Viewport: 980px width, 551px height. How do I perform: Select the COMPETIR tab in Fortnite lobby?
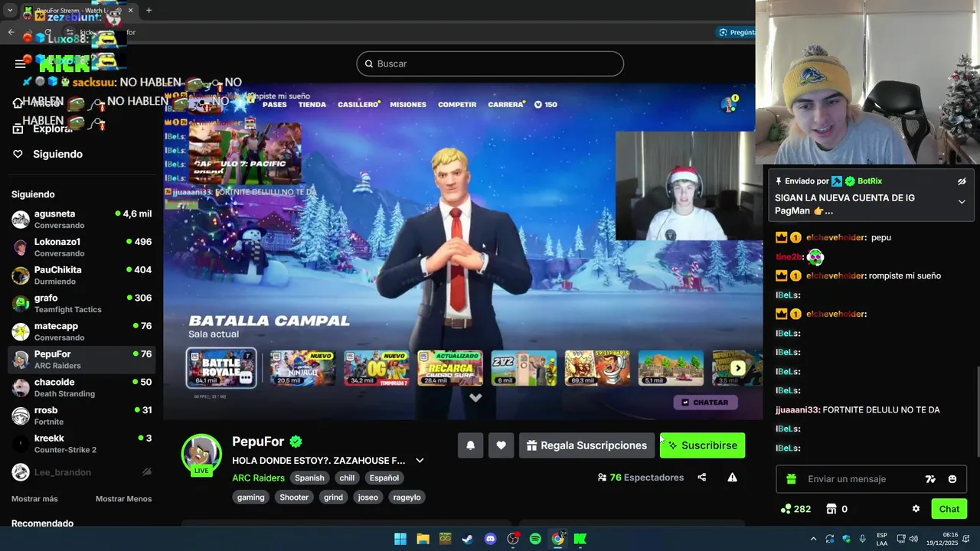[457, 105]
